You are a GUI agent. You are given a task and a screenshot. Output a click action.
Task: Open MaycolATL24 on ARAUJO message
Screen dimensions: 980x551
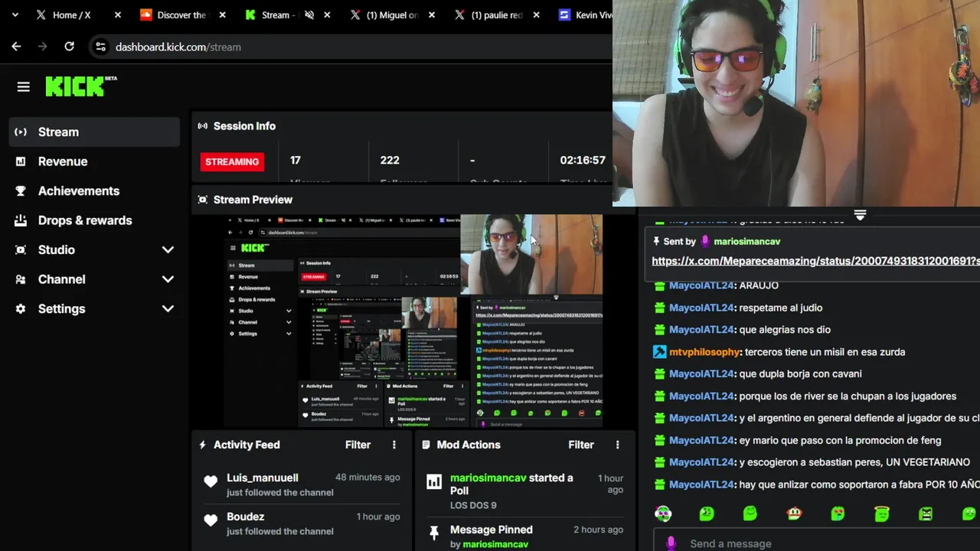tap(701, 285)
